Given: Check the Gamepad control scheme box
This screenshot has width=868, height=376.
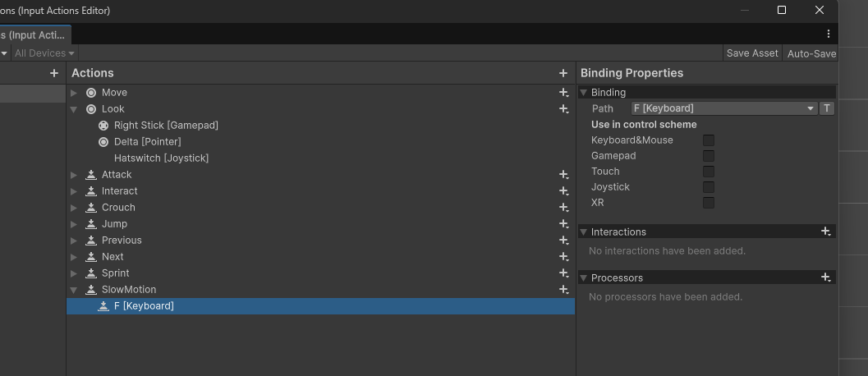Looking at the screenshot, I should pyautogui.click(x=709, y=156).
